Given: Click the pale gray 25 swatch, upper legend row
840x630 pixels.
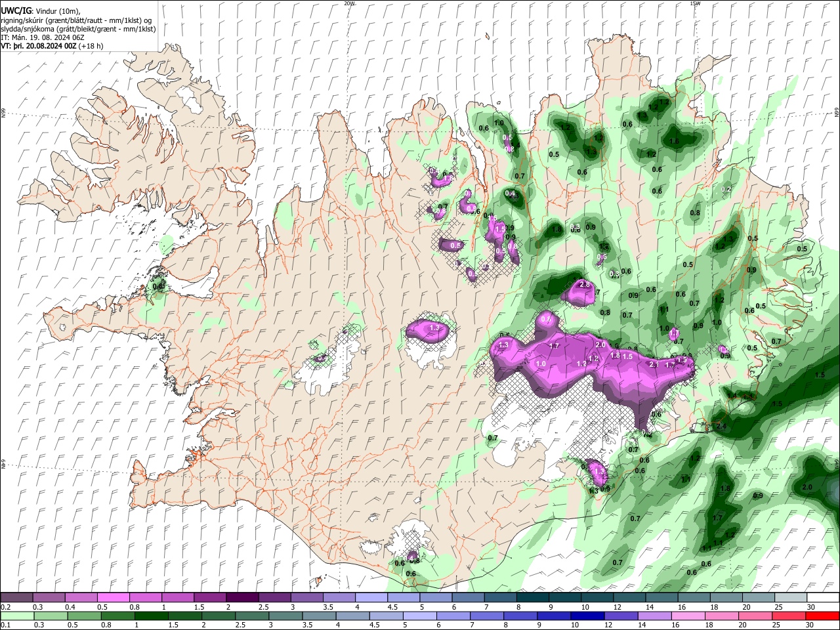Looking at the screenshot, I should (791, 597).
